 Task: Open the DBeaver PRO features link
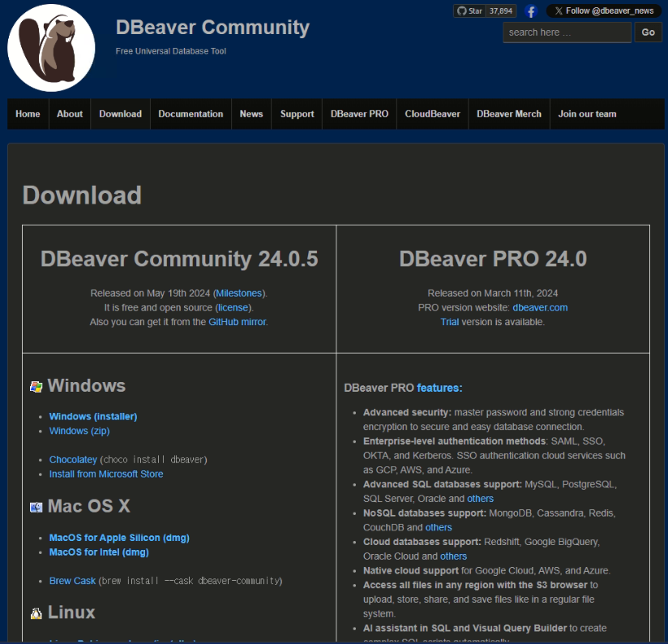click(439, 388)
